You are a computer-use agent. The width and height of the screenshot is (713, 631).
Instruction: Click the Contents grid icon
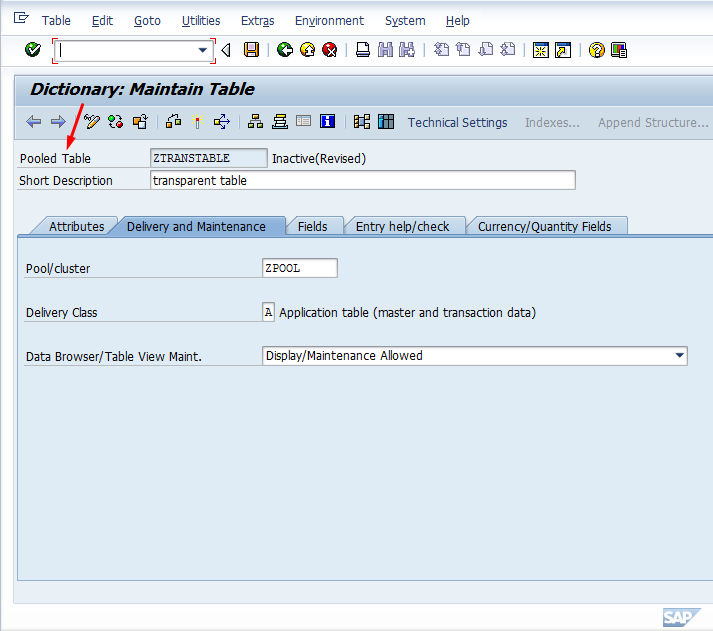pyautogui.click(x=386, y=121)
